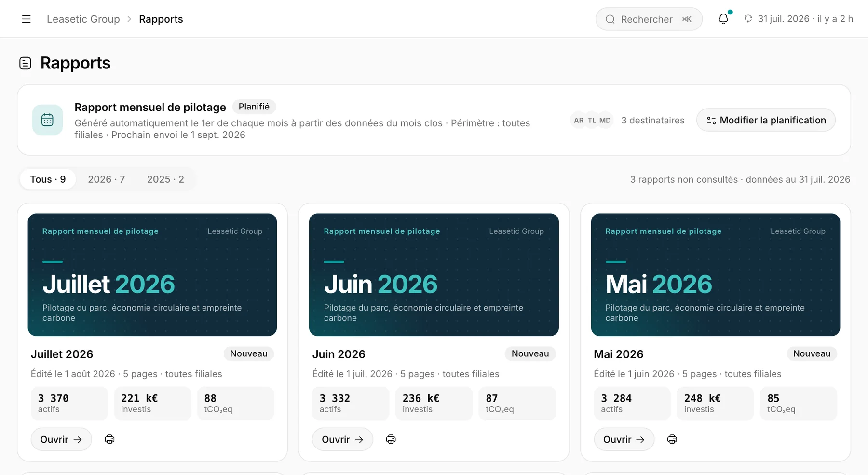The width and height of the screenshot is (868, 475).
Task: Switch to the 2026 · 7 tab
Action: tap(107, 179)
